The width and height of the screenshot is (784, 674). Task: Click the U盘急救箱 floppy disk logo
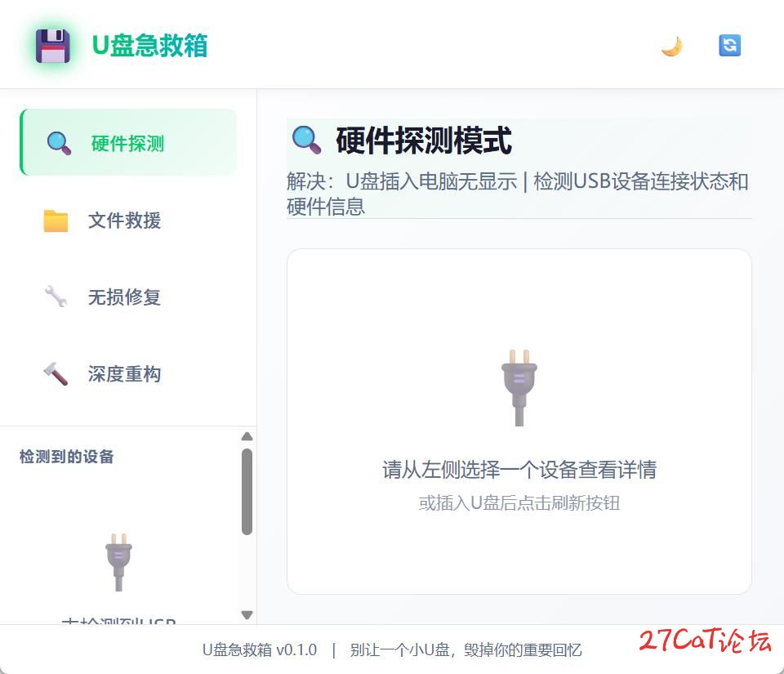pos(53,46)
